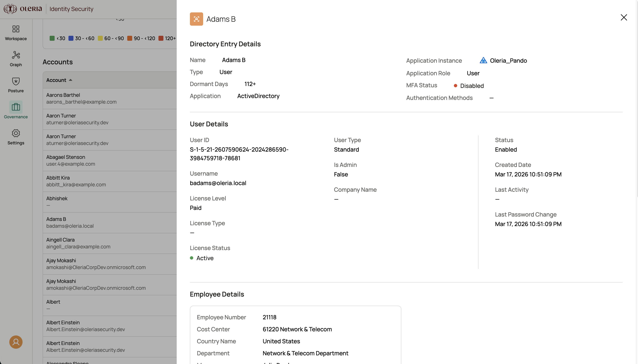Viewport: 638px width, 364px height.
Task: Open the Workspace section in sidebar
Action: tap(16, 33)
